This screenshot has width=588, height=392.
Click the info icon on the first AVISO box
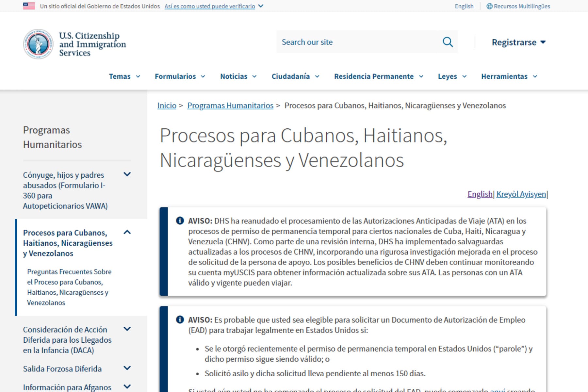coord(180,220)
